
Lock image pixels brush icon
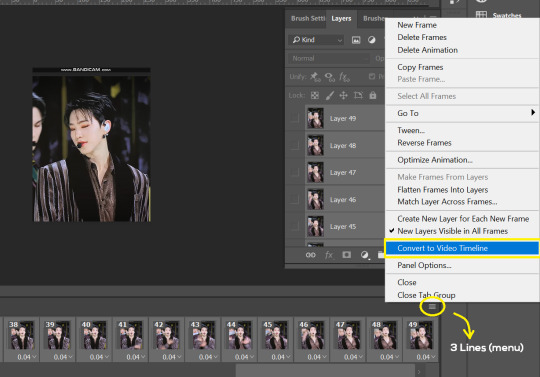(x=330, y=95)
